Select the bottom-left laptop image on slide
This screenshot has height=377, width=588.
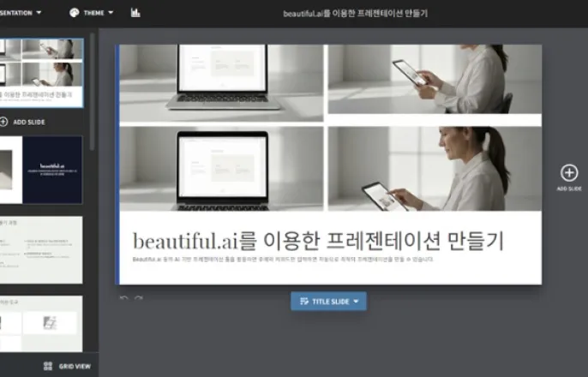(x=221, y=169)
